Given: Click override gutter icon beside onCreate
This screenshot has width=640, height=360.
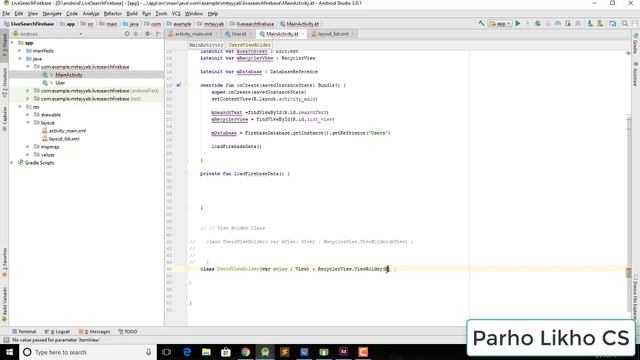Looking at the screenshot, I should (x=178, y=85).
